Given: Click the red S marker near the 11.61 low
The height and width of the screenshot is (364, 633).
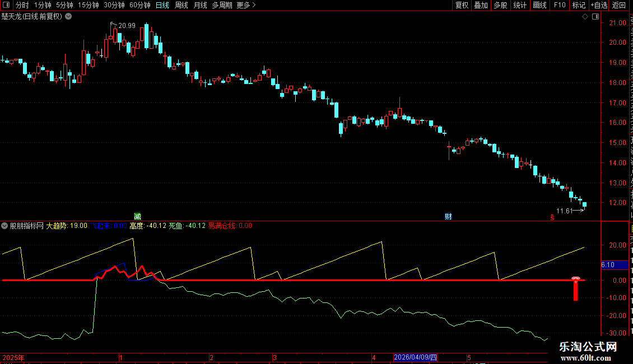Looking at the screenshot, I should 552,217.
